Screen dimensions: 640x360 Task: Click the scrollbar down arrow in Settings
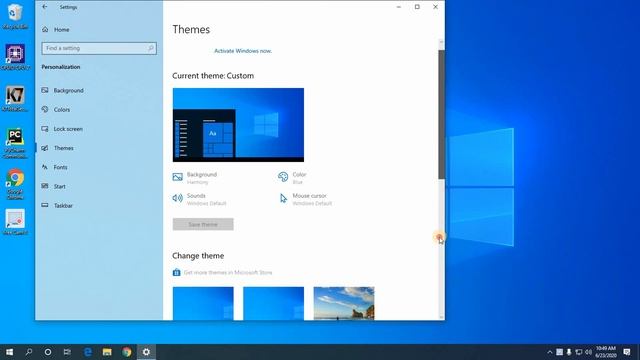pos(441,317)
